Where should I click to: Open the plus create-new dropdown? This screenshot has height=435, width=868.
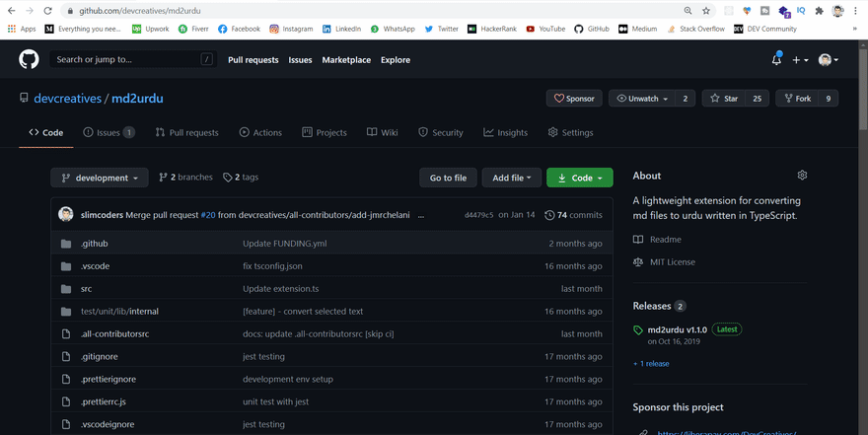tap(800, 60)
